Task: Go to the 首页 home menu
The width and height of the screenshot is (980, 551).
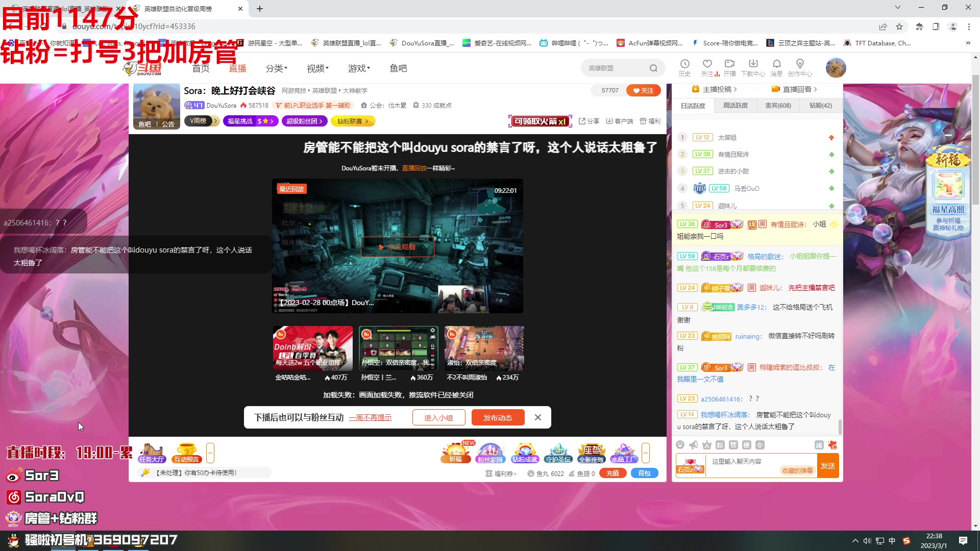Action: pyautogui.click(x=201, y=68)
